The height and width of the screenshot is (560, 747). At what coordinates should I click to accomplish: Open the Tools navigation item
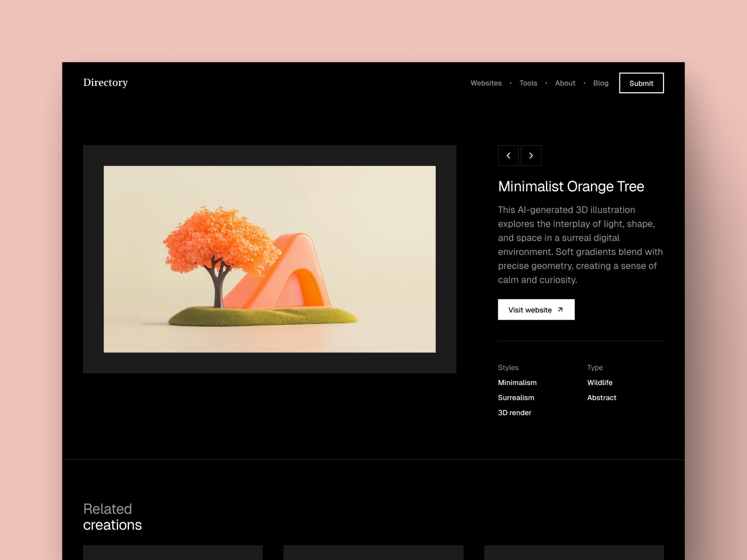click(528, 83)
